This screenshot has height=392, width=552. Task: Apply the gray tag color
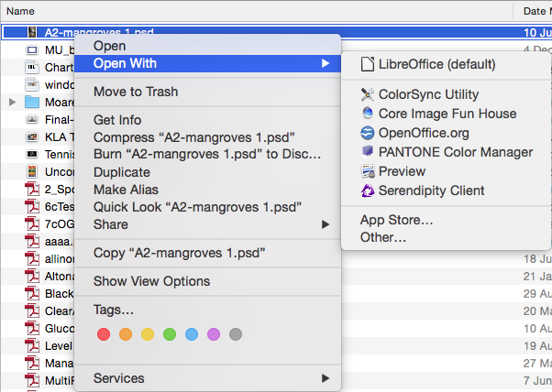point(236,334)
